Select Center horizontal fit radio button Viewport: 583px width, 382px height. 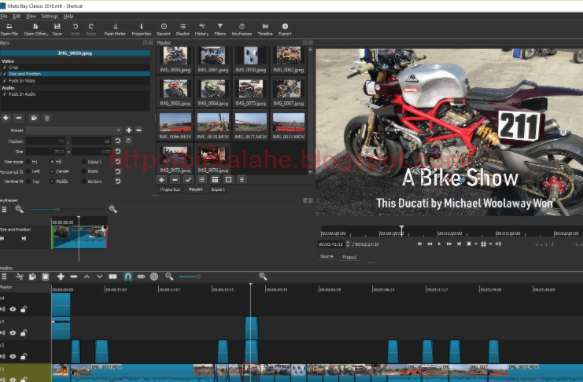click(52, 171)
